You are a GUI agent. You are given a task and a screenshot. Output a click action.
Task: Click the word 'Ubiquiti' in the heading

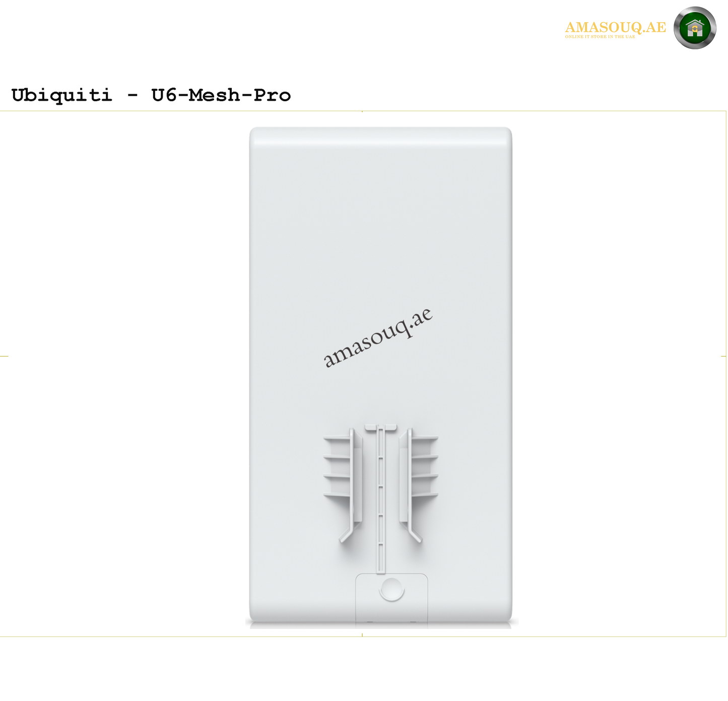tap(61, 95)
